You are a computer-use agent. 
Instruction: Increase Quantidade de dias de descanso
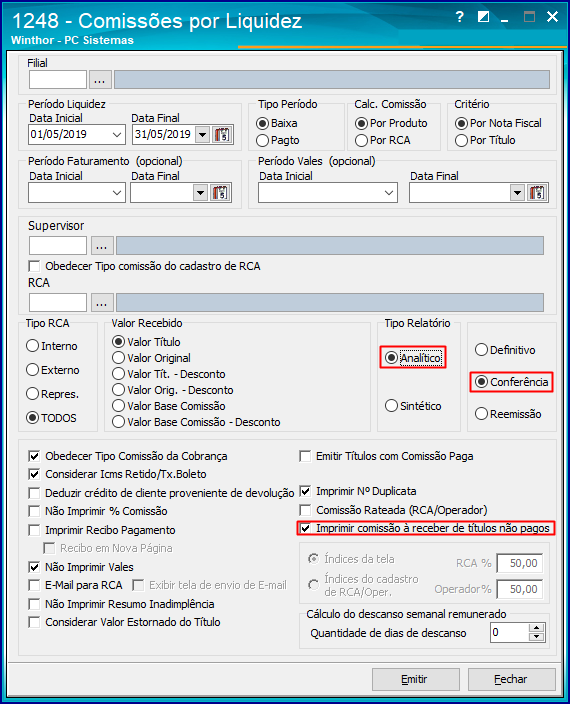click(x=536, y=628)
